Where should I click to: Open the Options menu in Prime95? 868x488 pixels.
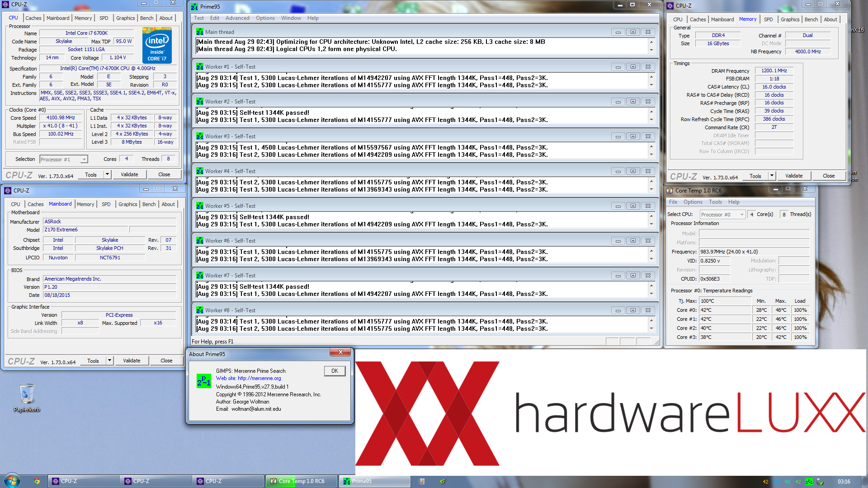pos(265,18)
